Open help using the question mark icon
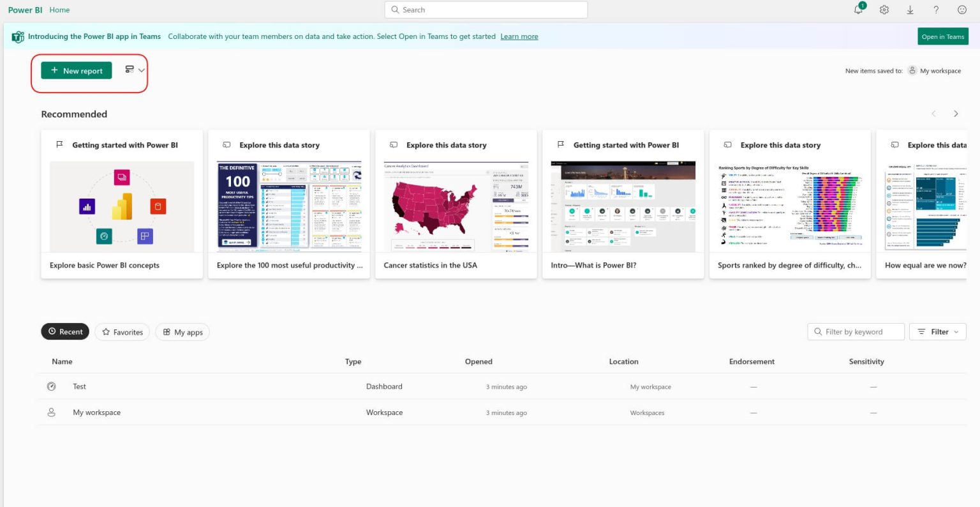The height and width of the screenshot is (507, 980). click(935, 10)
